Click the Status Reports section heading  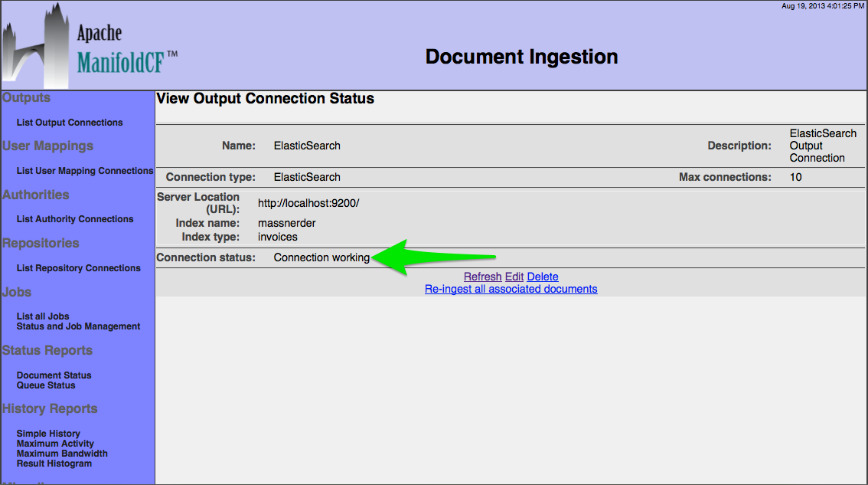(x=47, y=350)
